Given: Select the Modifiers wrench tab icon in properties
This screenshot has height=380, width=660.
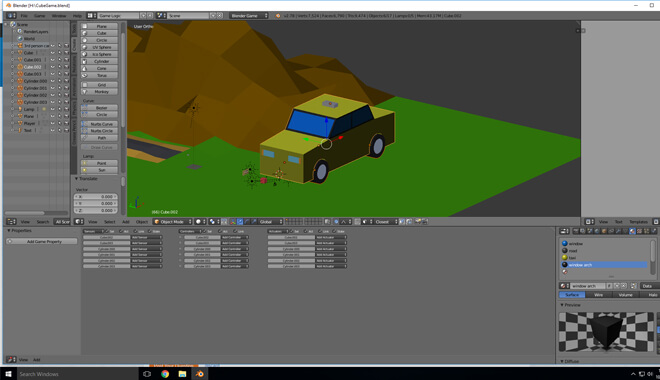Looking at the screenshot, I should click(618, 231).
